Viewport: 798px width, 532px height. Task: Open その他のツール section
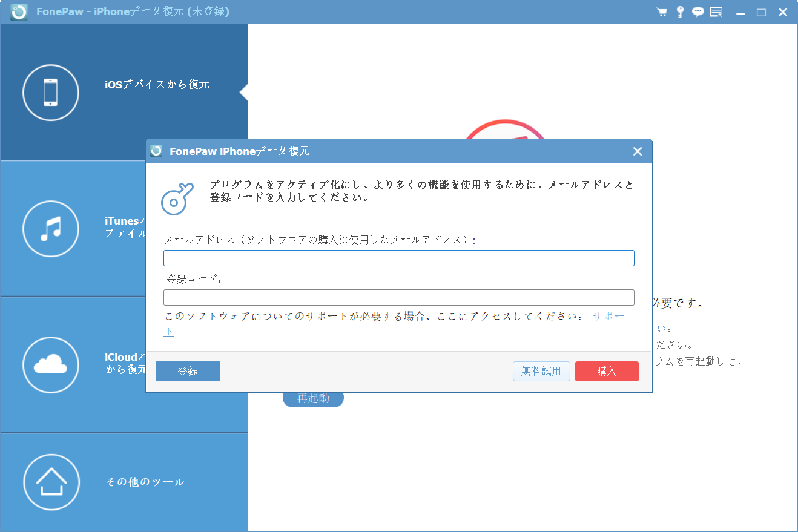point(124,482)
